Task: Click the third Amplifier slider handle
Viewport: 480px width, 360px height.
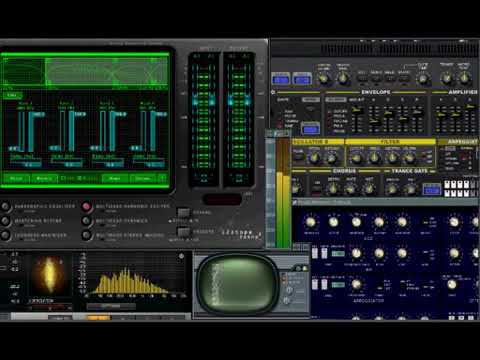Action: (x=470, y=107)
